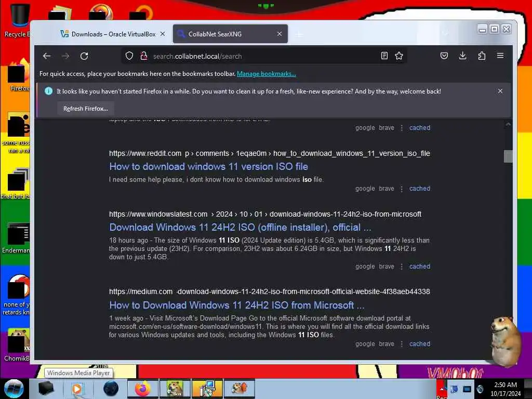The height and width of the screenshot is (399, 532).
Task: Select the ChomikBox desktop icon
Action: coord(17,344)
